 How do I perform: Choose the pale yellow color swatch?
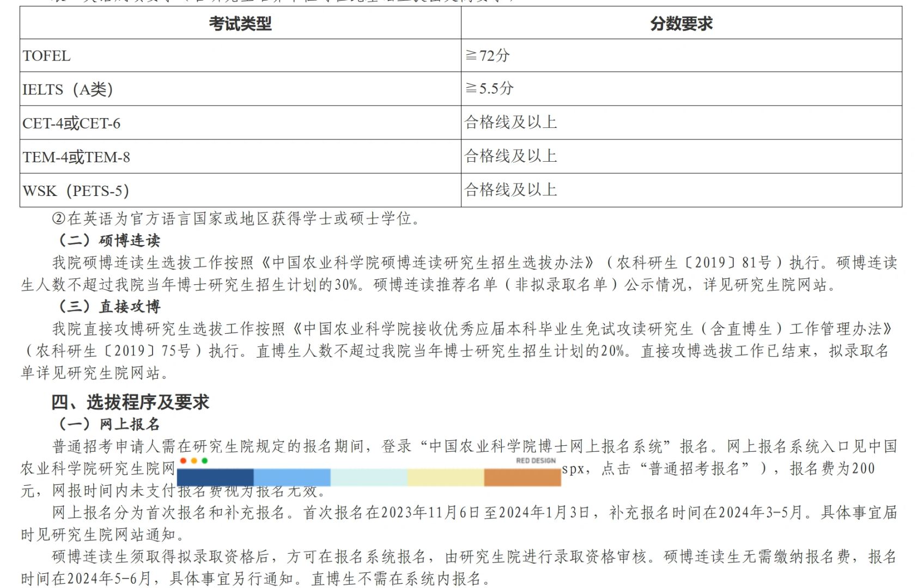pyautogui.click(x=446, y=477)
